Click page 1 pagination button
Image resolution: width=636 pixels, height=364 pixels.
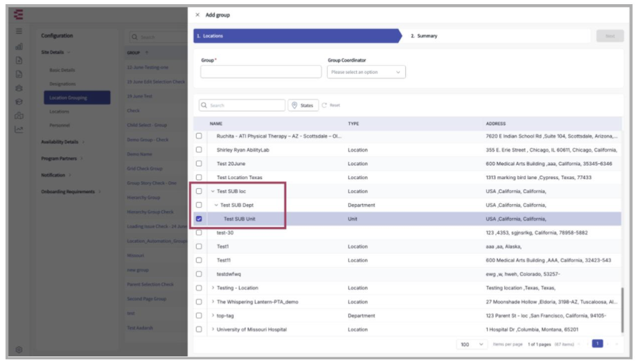597,344
